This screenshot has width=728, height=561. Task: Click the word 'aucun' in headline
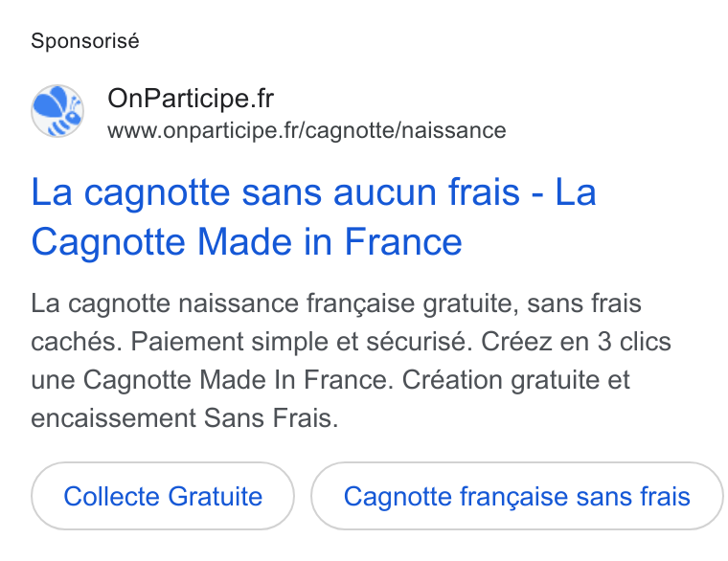point(384,192)
